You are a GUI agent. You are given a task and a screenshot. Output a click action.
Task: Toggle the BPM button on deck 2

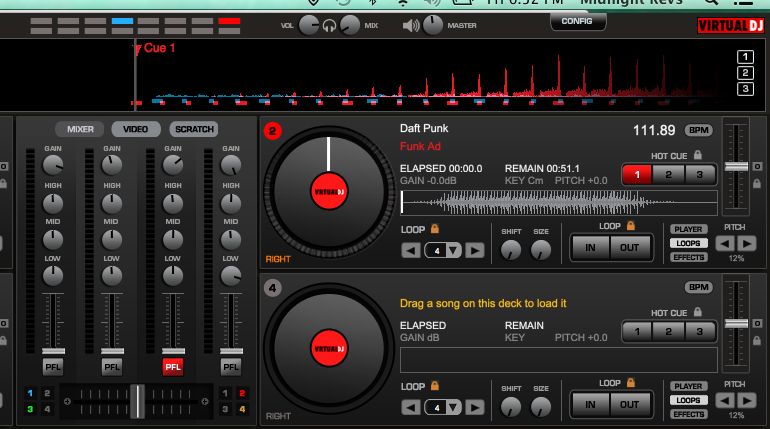698,130
